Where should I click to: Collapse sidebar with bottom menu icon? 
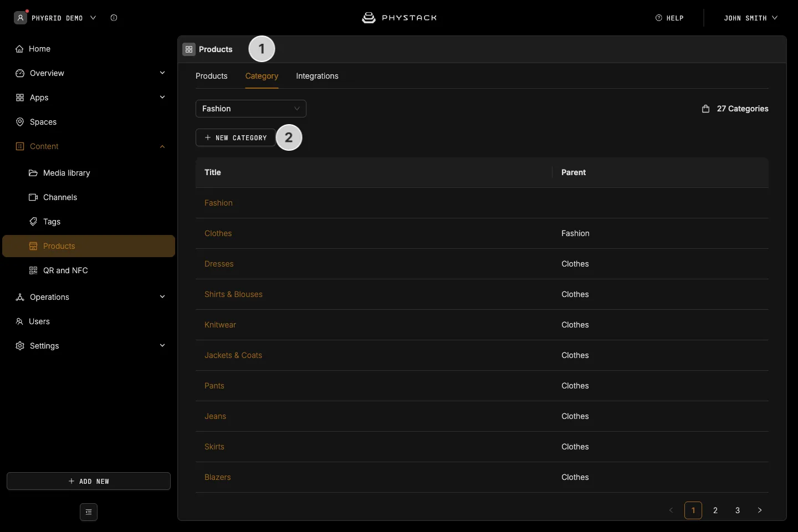(x=89, y=512)
